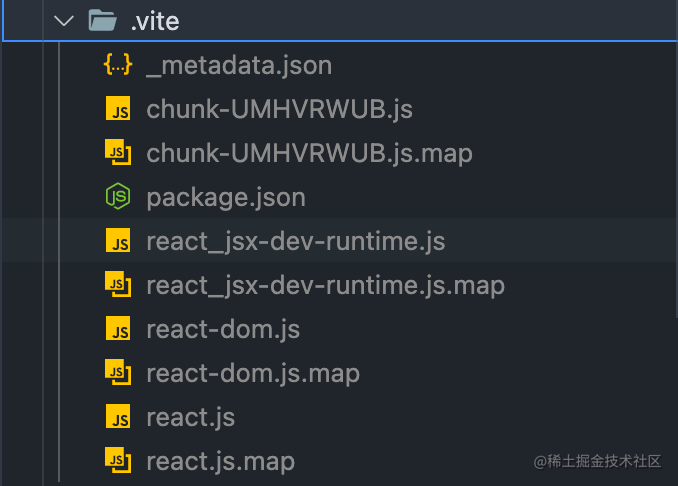Open the react.js file
This screenshot has height=486, width=678.
(x=190, y=417)
